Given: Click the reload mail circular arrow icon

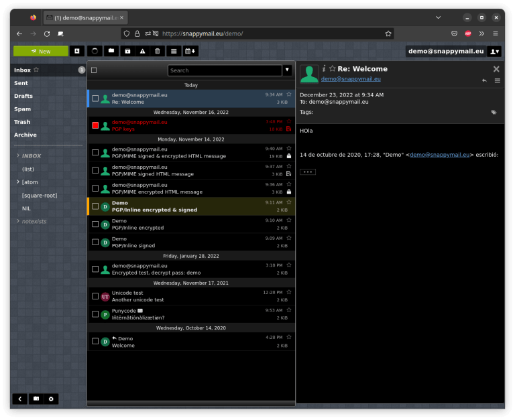Looking at the screenshot, I should 95,51.
